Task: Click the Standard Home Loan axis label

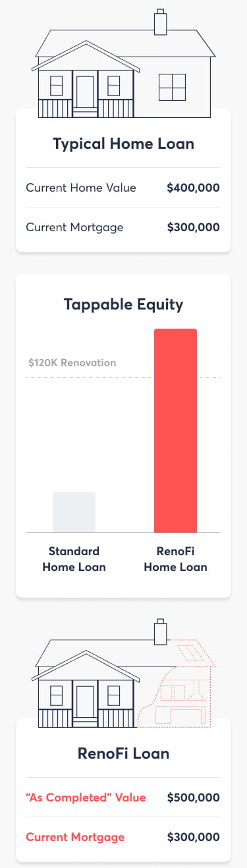Action: point(74,558)
